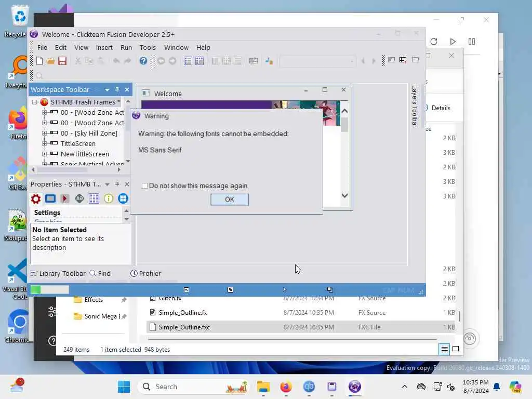Switch File Explorer to large icons view

pyautogui.click(x=456, y=349)
